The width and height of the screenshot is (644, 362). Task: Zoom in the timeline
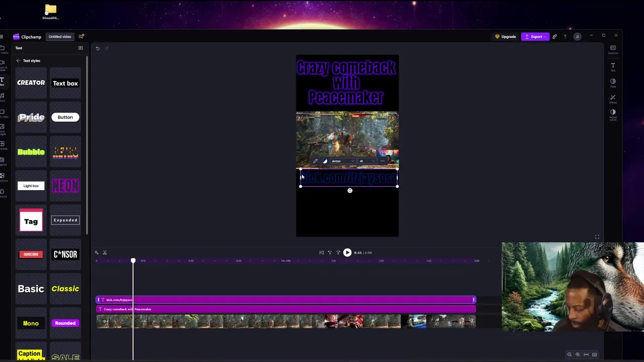pyautogui.click(x=578, y=354)
